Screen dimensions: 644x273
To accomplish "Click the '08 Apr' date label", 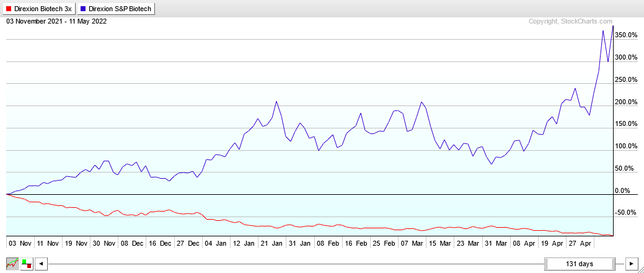I will pos(523,243).
